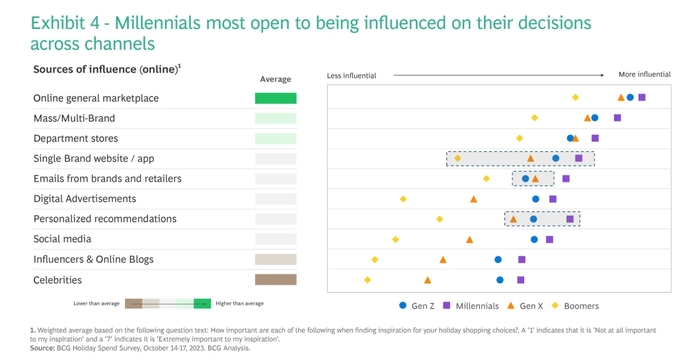700x362 pixels.
Task: Click dark green average bar for Online general marketplace
Action: (x=275, y=98)
